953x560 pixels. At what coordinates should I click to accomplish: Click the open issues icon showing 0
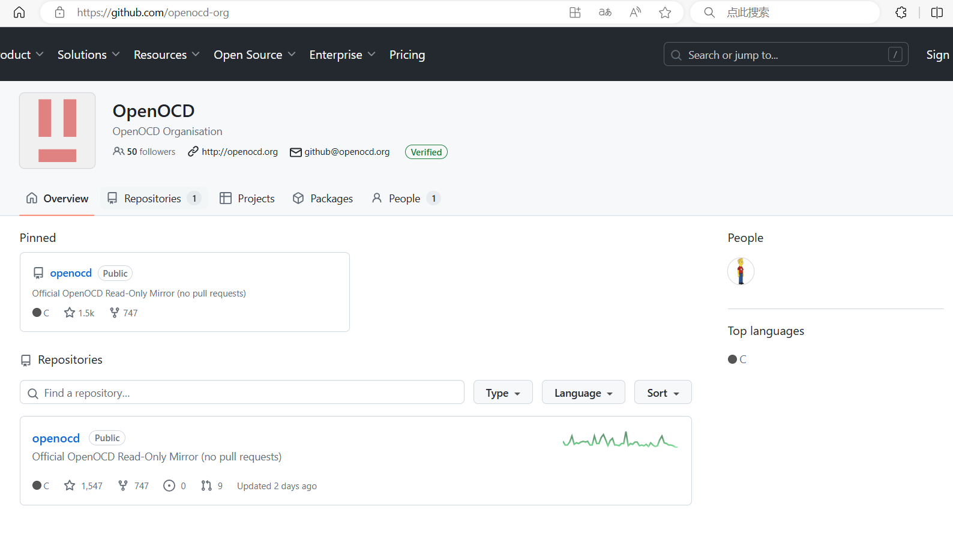(169, 486)
